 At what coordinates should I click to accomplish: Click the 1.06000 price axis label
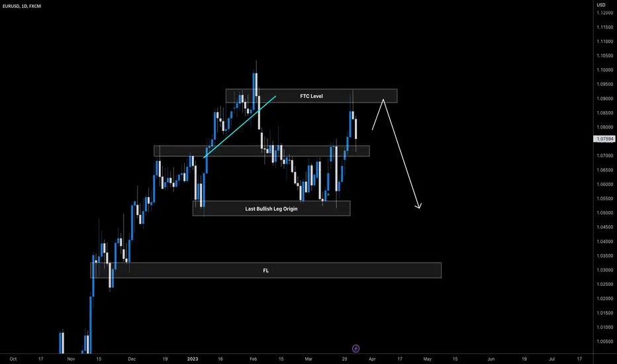click(605, 184)
